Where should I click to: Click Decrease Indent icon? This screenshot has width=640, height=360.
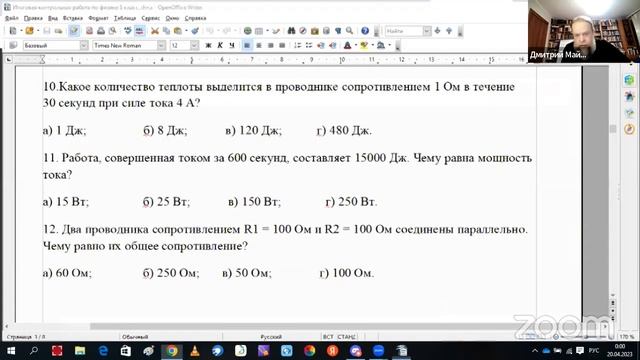pyautogui.click(x=320, y=45)
